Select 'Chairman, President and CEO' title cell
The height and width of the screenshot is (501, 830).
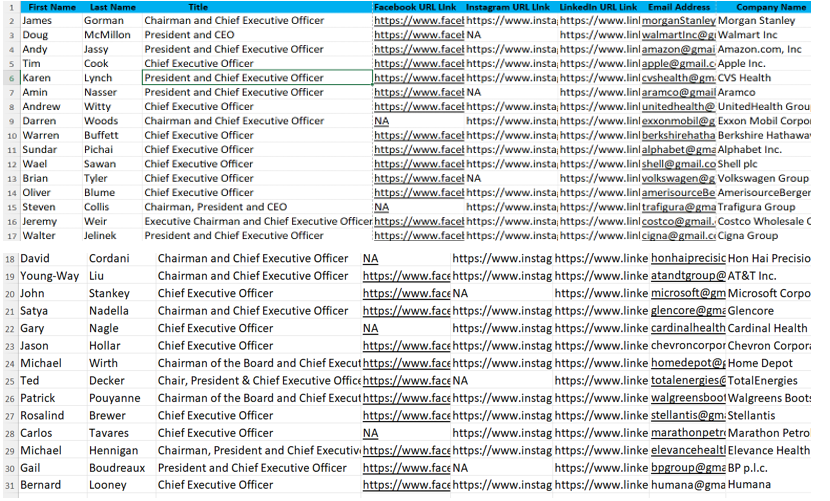tap(257, 207)
